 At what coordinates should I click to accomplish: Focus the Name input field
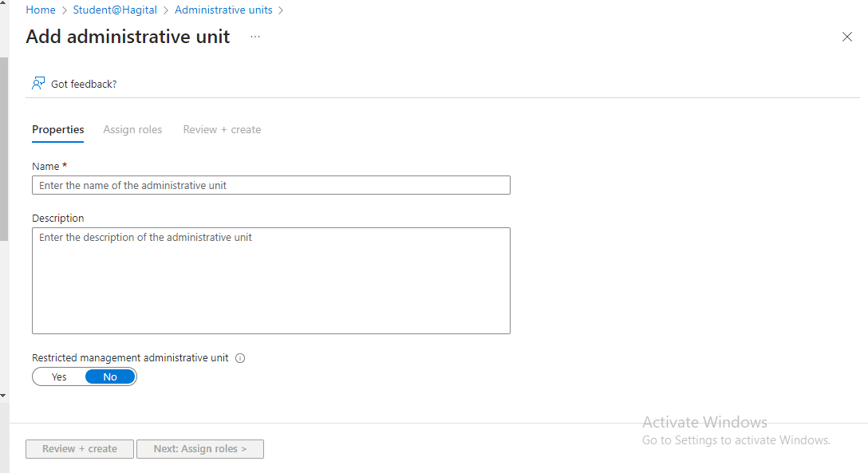tap(270, 185)
